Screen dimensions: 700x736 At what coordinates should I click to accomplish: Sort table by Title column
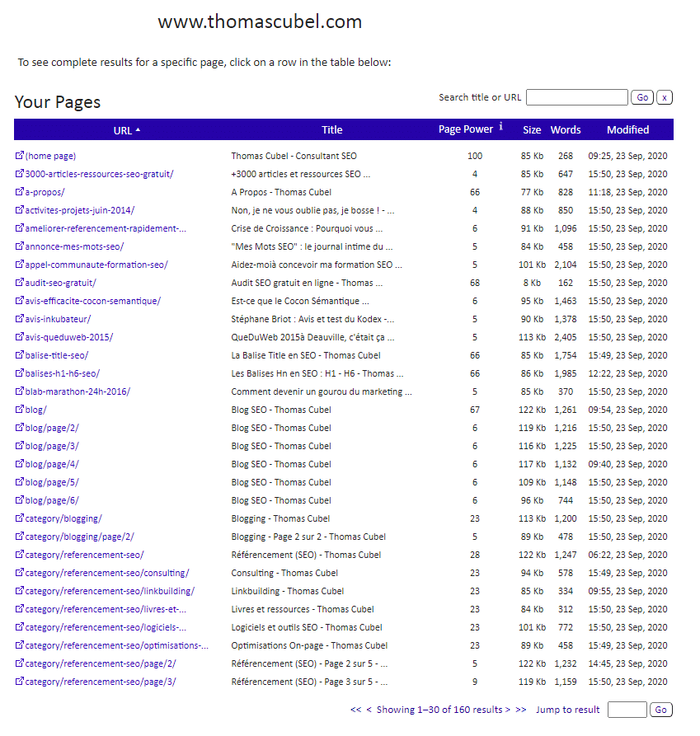pyautogui.click(x=332, y=130)
